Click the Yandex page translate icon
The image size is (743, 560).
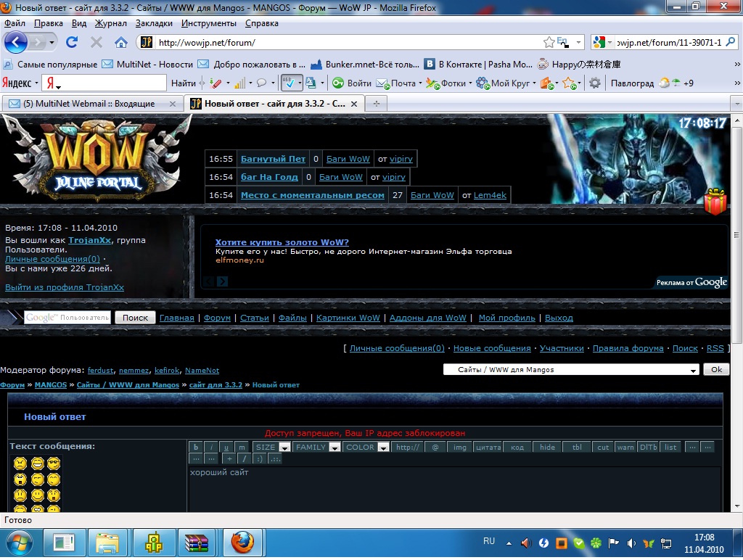point(311,83)
